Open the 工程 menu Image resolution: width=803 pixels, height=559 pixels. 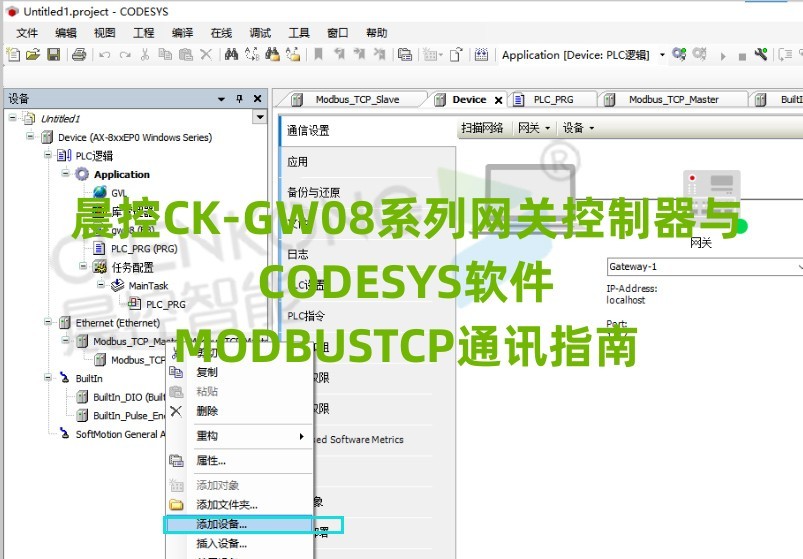pos(143,33)
